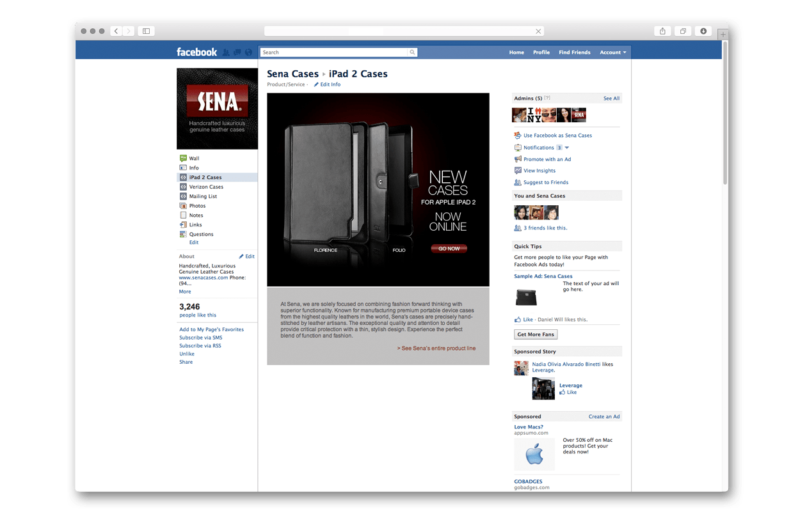Viewport: 807px width, 532px height.
Task: Click the Get More Fans button
Action: 536,334
